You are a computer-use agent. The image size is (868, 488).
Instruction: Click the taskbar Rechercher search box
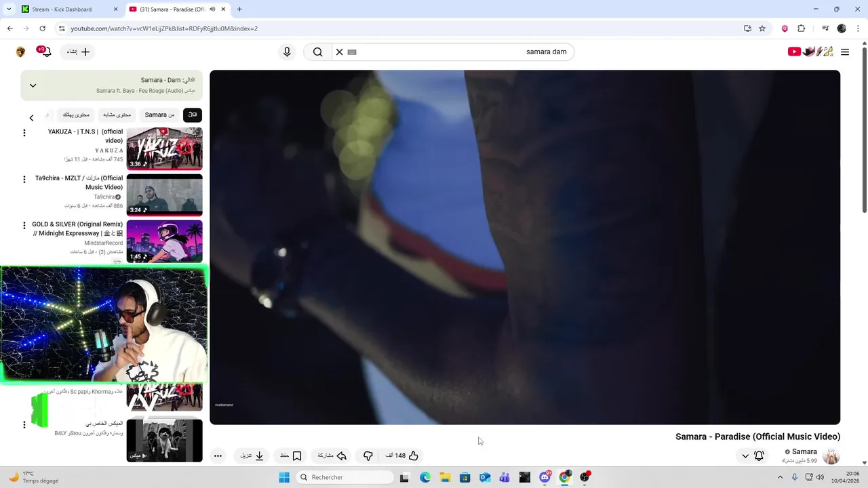click(x=344, y=477)
